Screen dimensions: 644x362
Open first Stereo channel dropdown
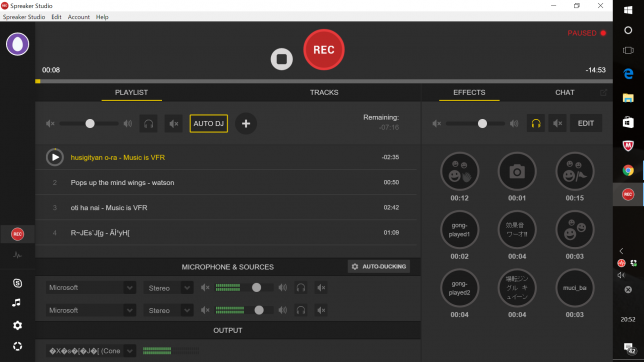tap(168, 288)
